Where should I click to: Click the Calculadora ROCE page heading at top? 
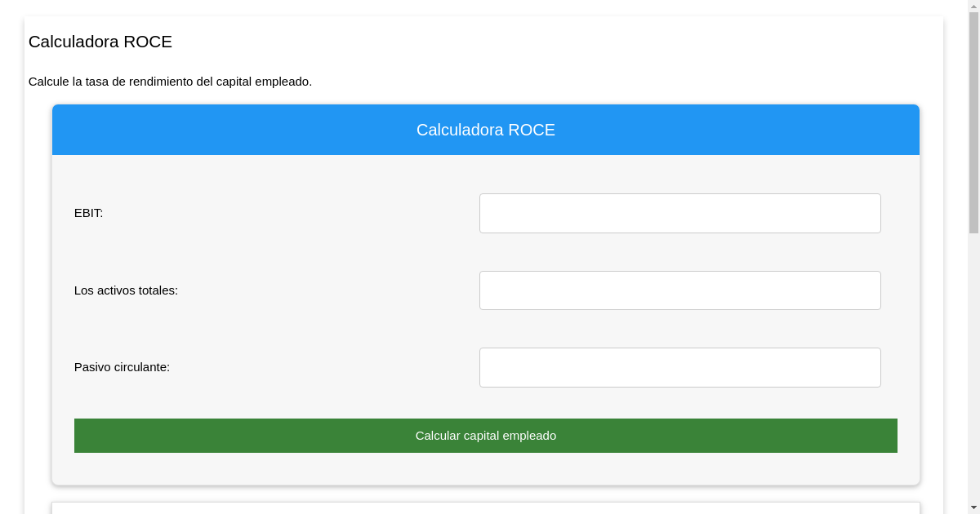click(100, 42)
